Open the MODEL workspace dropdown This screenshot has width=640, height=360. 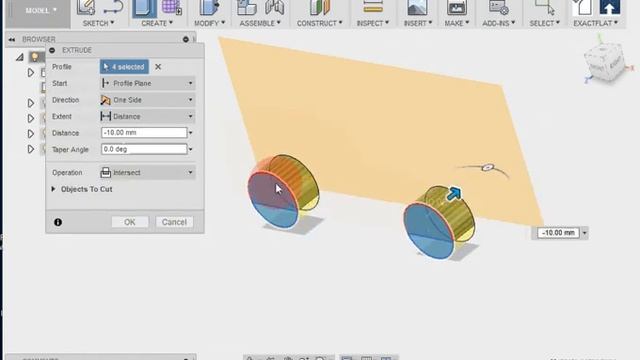(x=40, y=11)
